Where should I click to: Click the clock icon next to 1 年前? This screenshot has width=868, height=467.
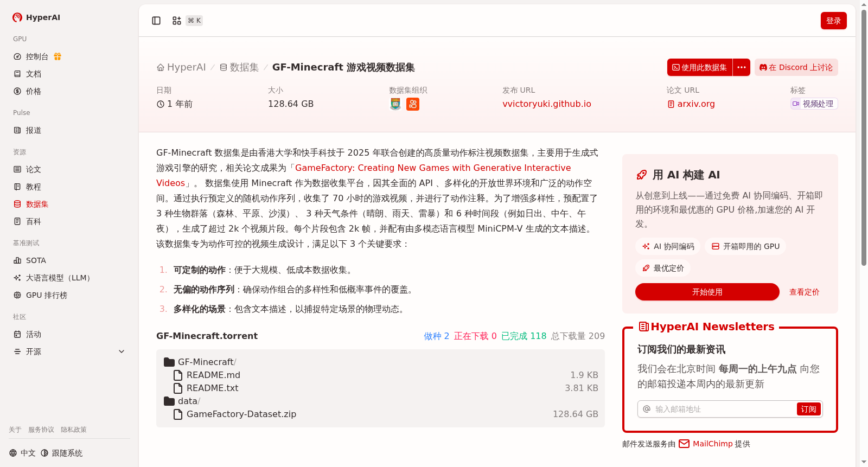[161, 104]
